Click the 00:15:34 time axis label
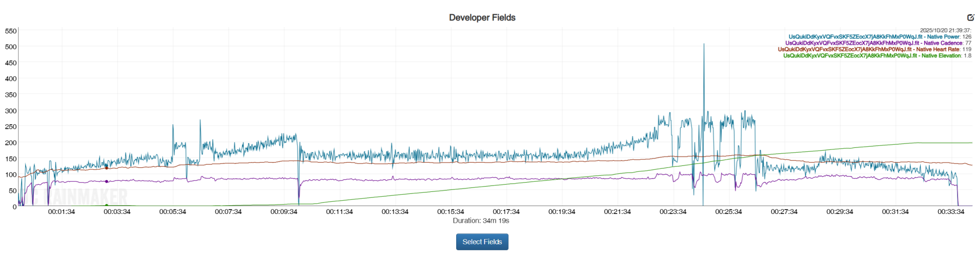The image size is (980, 258). (450, 212)
